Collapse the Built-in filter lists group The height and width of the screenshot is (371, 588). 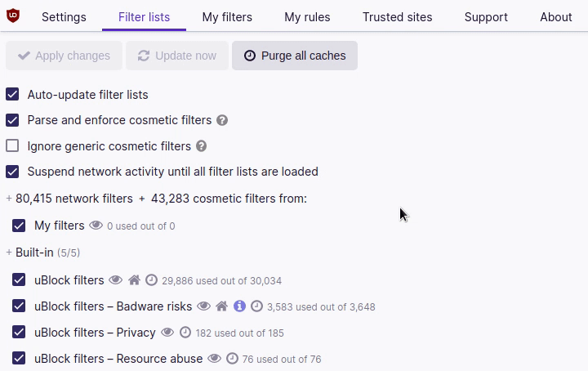coord(9,253)
